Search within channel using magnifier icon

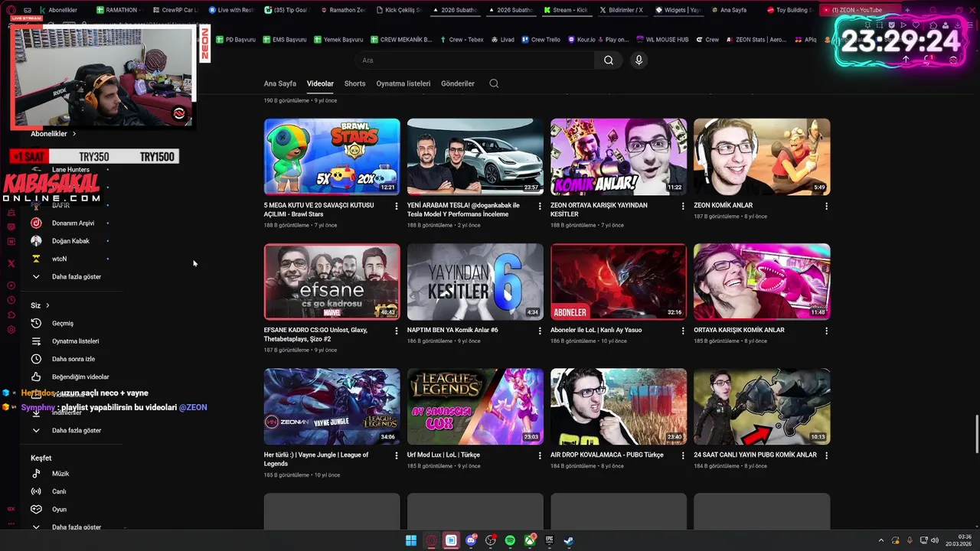(x=494, y=83)
